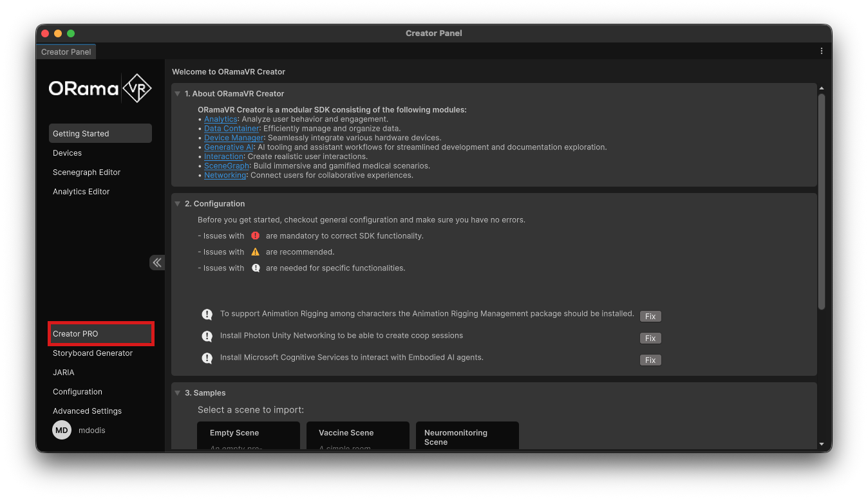Collapse the Samples section
Viewport: 868px width, 500px height.
[178, 393]
